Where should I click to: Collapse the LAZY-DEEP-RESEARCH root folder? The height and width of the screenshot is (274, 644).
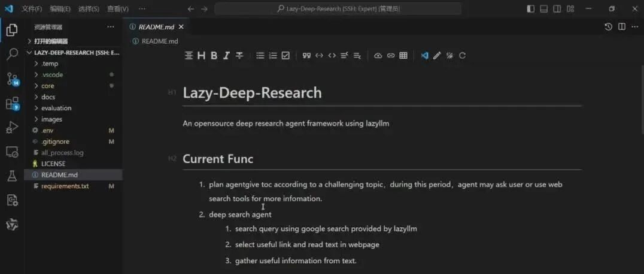tap(73, 53)
